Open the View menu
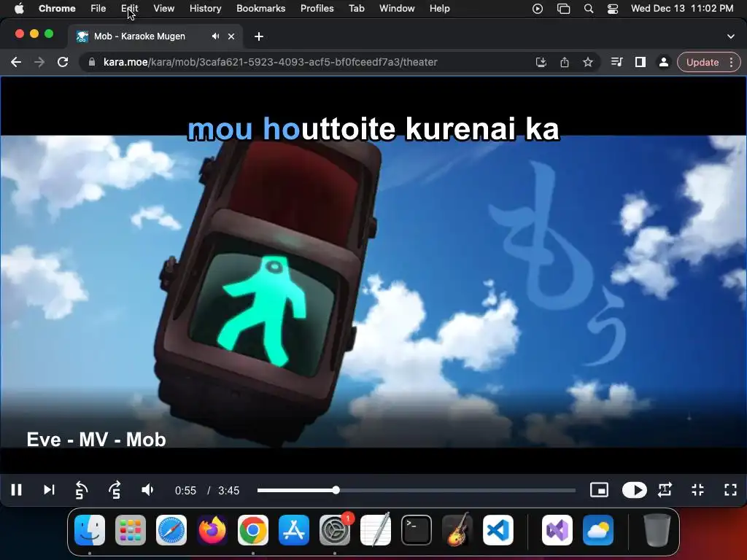Viewport: 747px width, 560px height. [x=164, y=9]
